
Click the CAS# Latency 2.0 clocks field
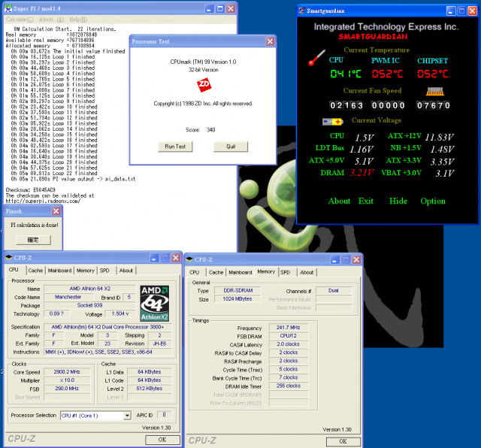pos(289,344)
